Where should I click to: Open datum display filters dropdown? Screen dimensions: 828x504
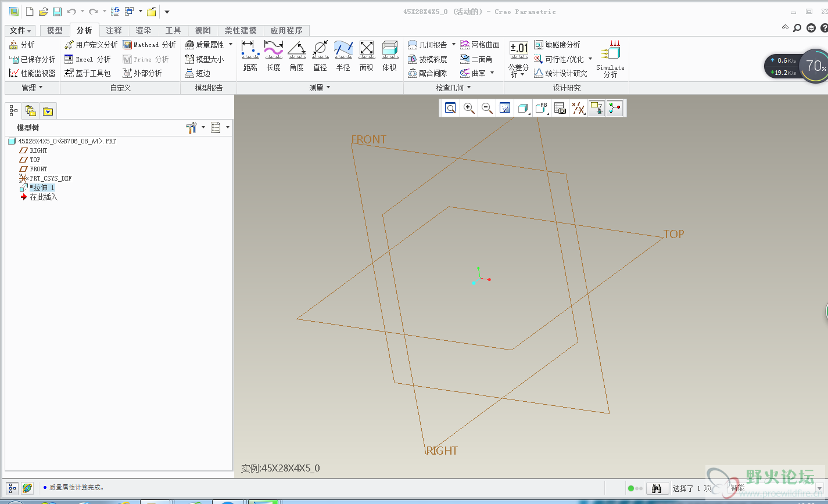(x=578, y=108)
